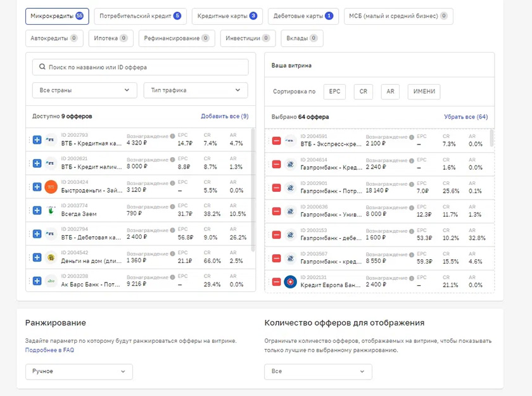The image size is (532, 396).
Task: Select the Кредитные карты tab
Action: 227,16
